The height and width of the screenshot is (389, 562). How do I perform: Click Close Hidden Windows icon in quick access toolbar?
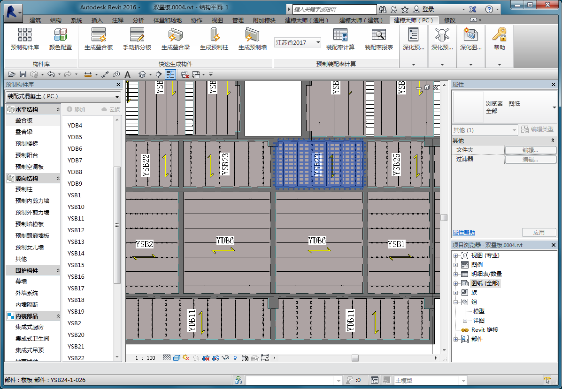click(x=185, y=75)
